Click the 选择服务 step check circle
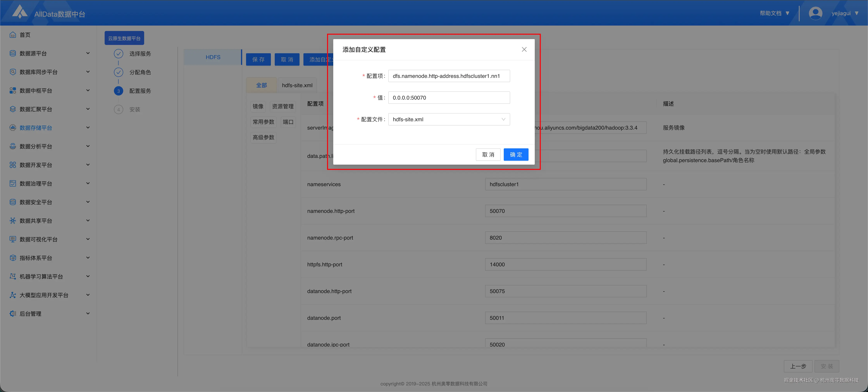Screen dimensions: 868x392 point(118,53)
